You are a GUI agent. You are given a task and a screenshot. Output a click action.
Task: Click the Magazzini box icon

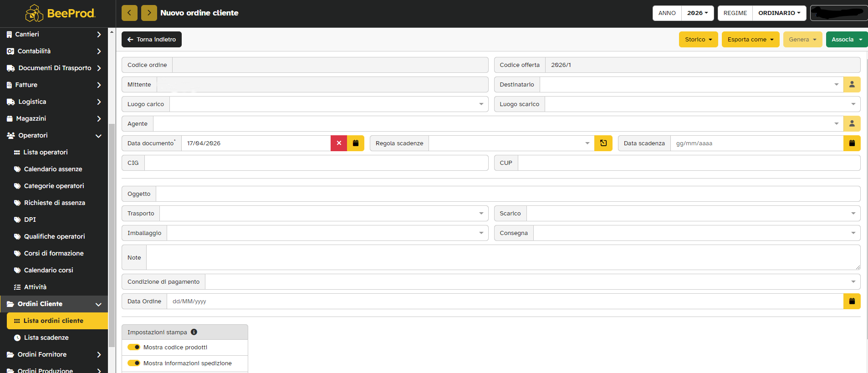click(10, 118)
